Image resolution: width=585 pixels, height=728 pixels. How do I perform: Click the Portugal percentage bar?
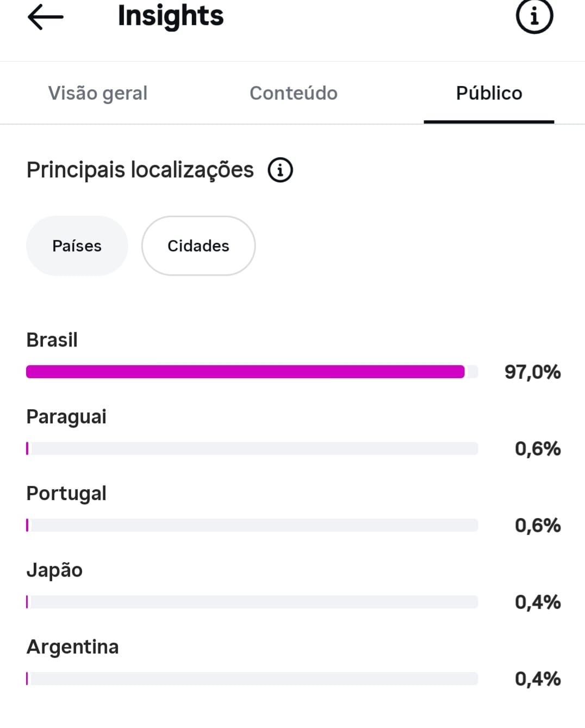pos(252,525)
